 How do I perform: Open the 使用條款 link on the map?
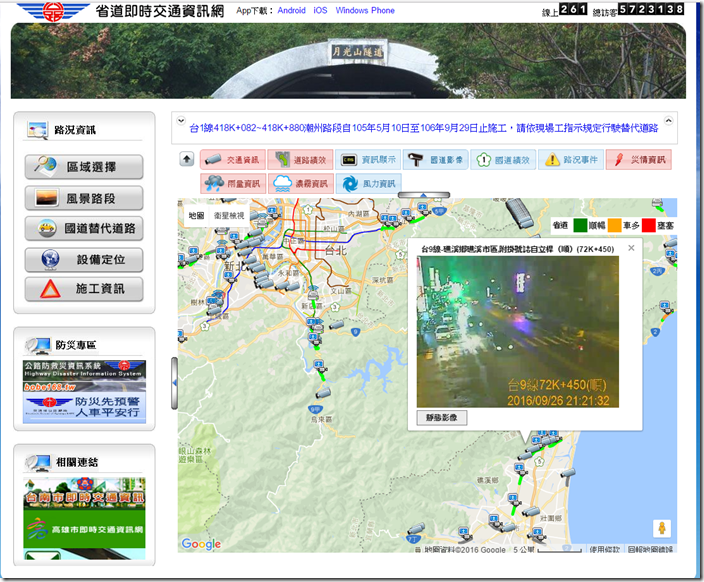tap(604, 549)
